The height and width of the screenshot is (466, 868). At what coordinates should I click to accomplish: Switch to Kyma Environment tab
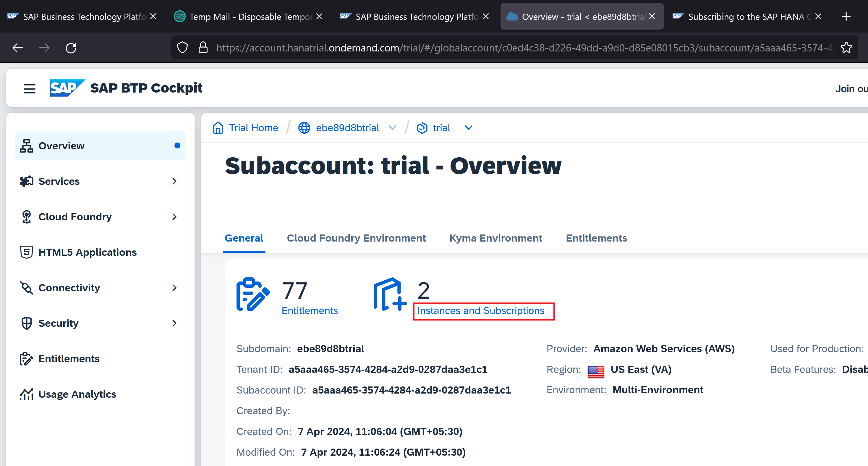click(x=495, y=238)
